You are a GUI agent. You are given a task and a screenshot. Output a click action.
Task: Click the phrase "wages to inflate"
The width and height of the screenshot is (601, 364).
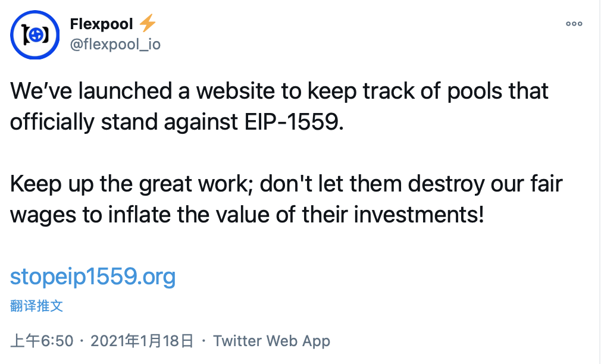coord(90,214)
